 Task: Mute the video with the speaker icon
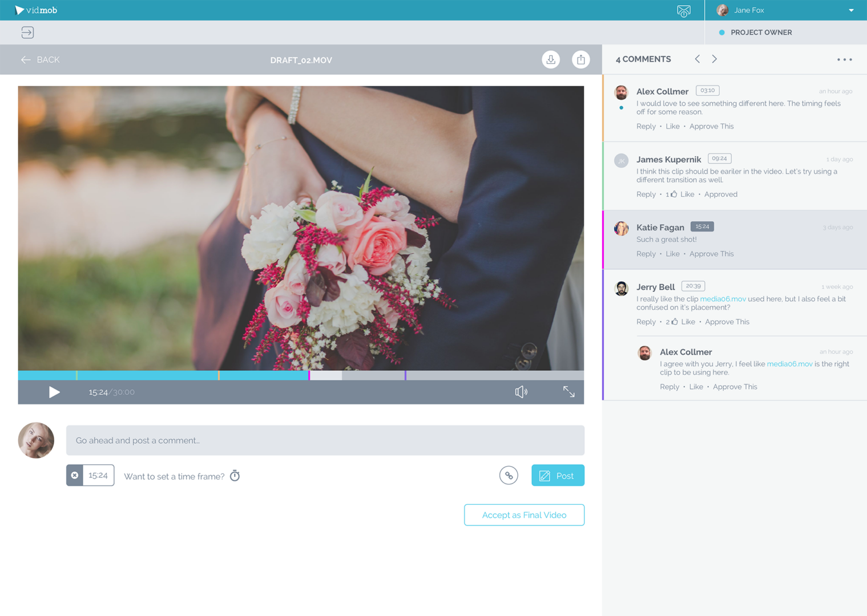tap(521, 392)
